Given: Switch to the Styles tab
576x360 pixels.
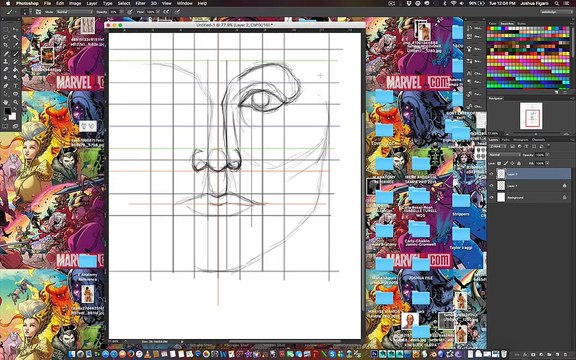Looking at the screenshot, I should click(x=522, y=24).
